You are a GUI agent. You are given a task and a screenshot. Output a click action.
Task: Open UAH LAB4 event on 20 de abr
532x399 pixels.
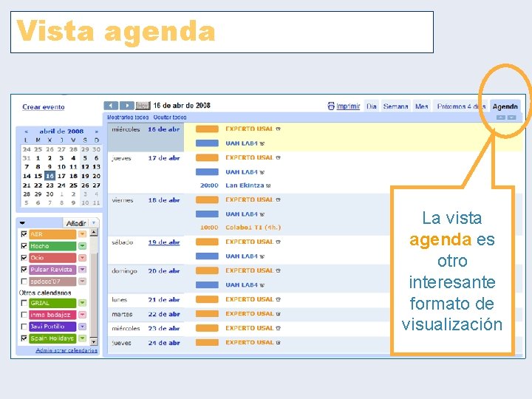pyautogui.click(x=242, y=285)
